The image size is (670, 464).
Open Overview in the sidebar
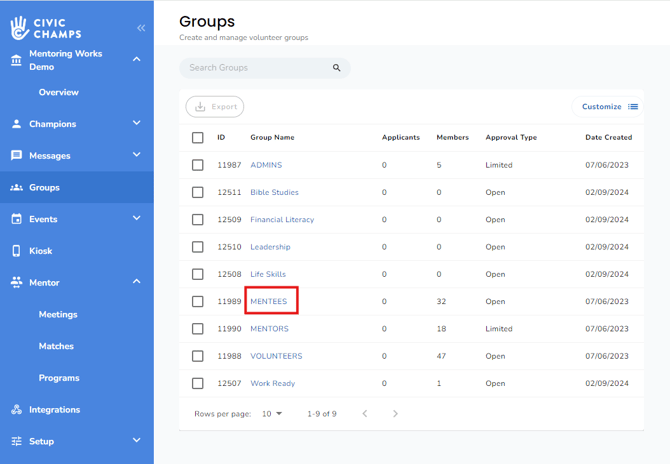point(58,92)
